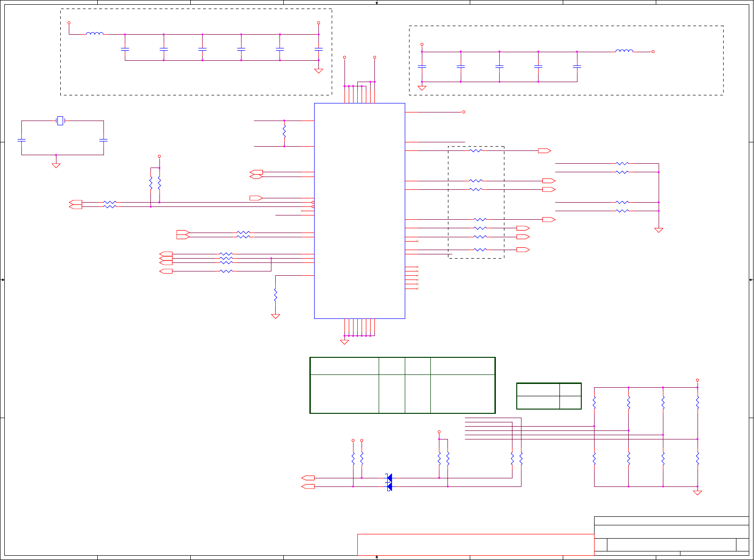Click the blue dual diode symbol
754x560 pixels.
(389, 482)
